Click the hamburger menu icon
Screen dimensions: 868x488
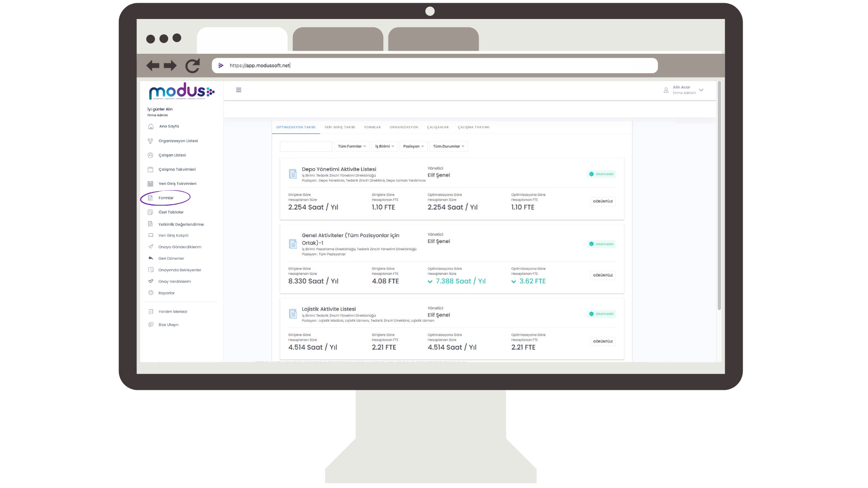[x=239, y=90]
